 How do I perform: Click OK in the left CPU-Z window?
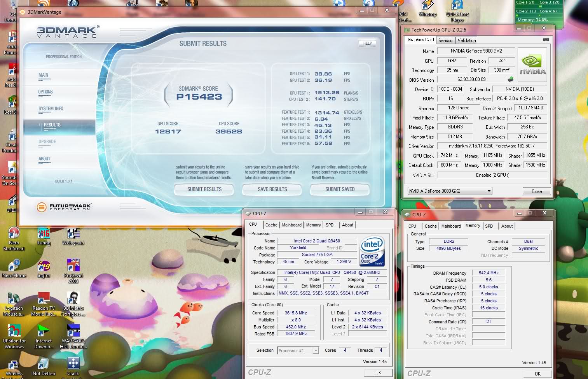[x=378, y=373]
